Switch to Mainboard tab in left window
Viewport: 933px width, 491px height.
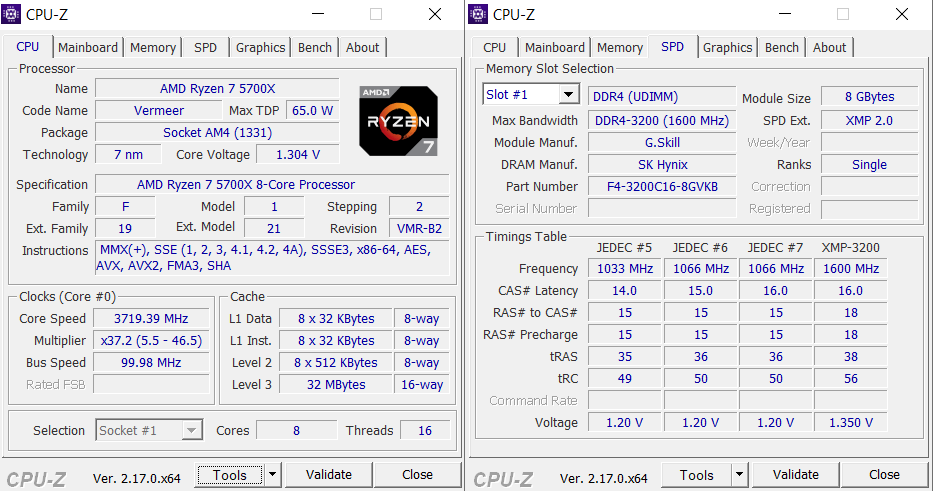[88, 48]
